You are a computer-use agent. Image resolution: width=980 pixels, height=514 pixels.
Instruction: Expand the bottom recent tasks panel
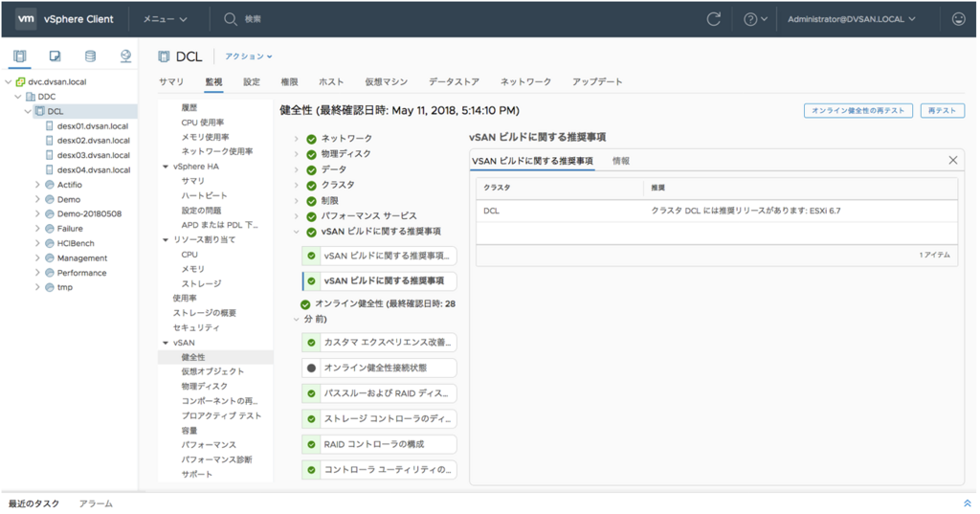tap(967, 503)
